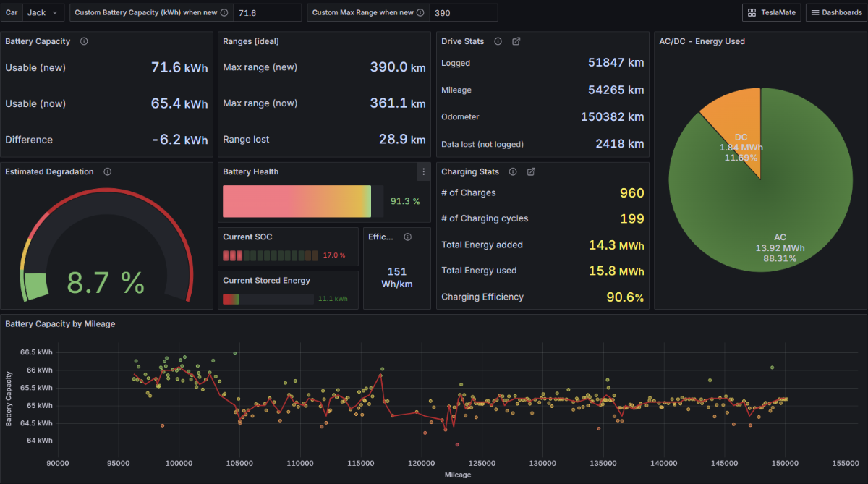Click the Battery Capacity by Mileage panel title
Screen dimensions: 868x484
(60, 324)
